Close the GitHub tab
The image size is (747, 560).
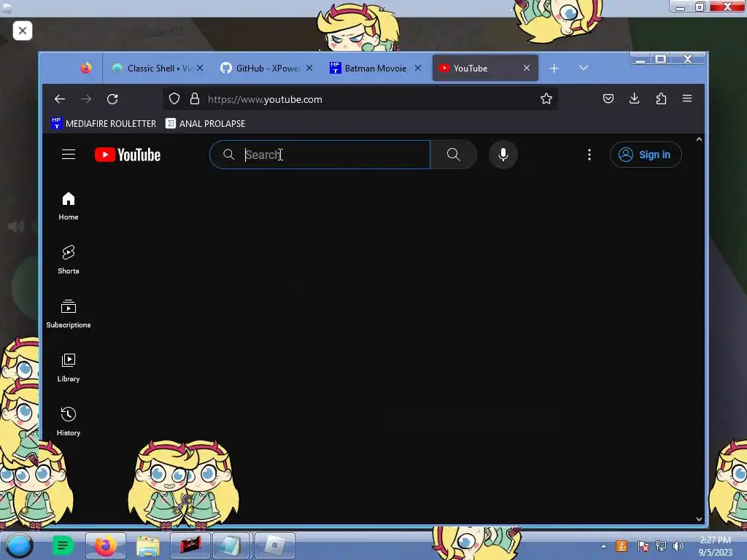click(x=309, y=68)
